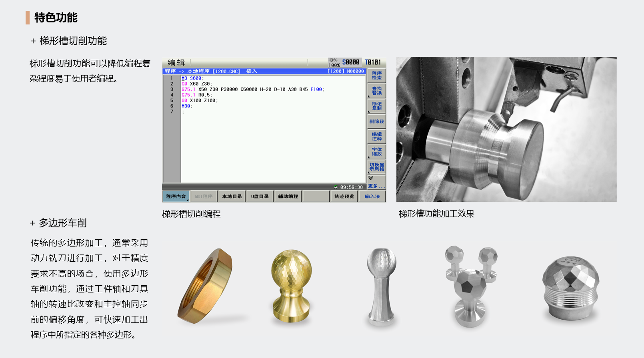Open 查找替换 find and replace softkey
Image resolution: width=644 pixels, height=358 pixels.
tap(376, 91)
